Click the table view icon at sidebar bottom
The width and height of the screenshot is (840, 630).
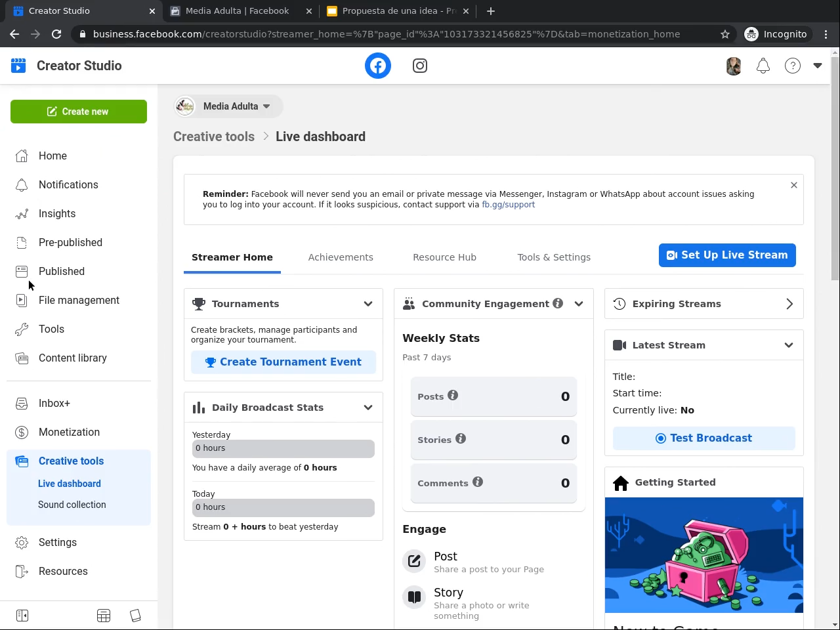click(104, 616)
